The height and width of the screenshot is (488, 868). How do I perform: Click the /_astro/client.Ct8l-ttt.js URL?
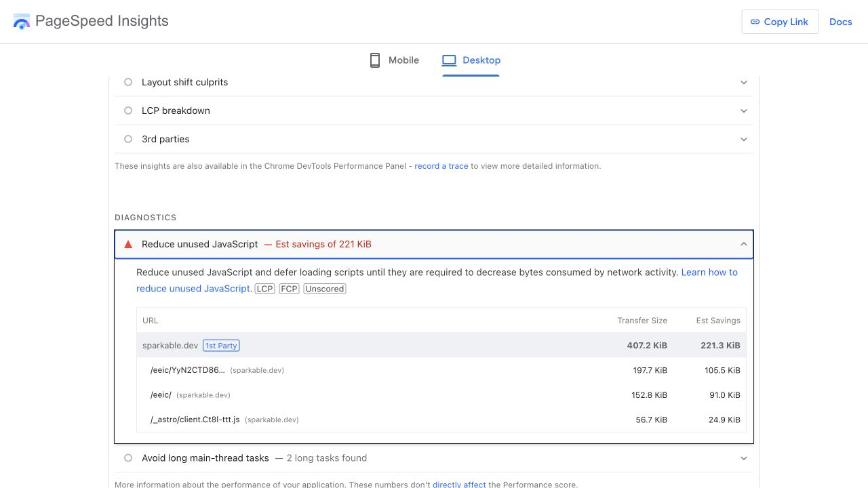195,420
